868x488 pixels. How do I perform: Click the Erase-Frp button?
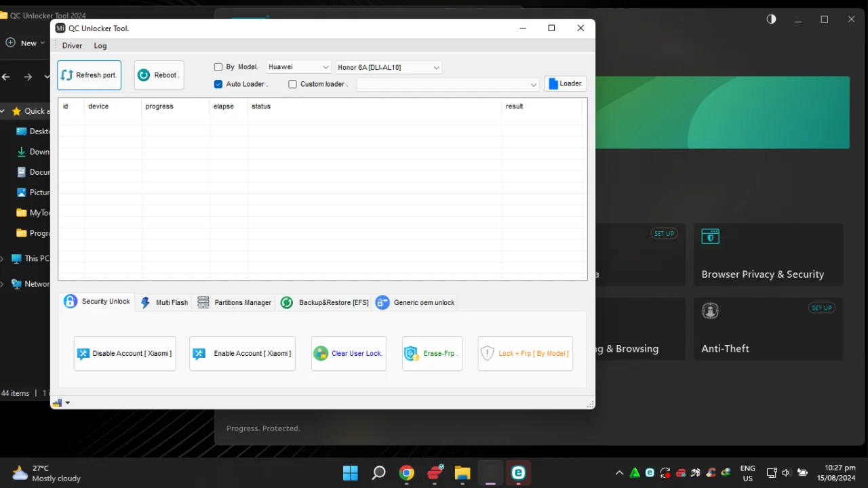pyautogui.click(x=432, y=353)
